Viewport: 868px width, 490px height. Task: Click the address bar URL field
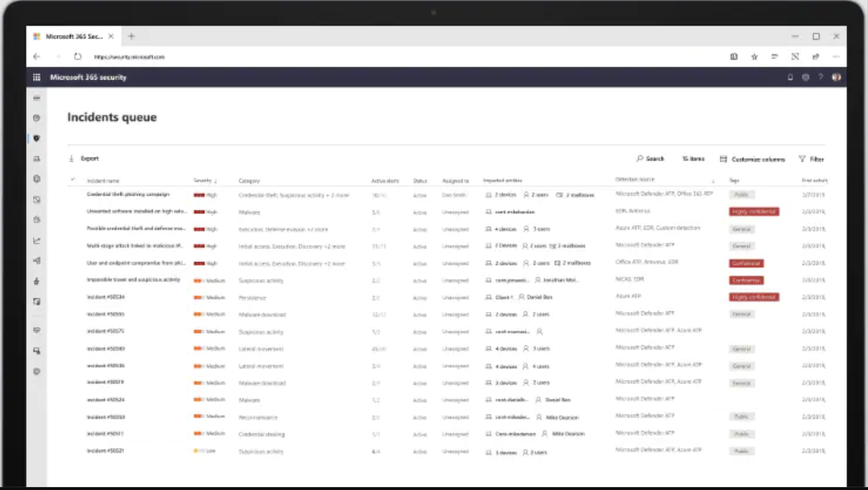[129, 57]
